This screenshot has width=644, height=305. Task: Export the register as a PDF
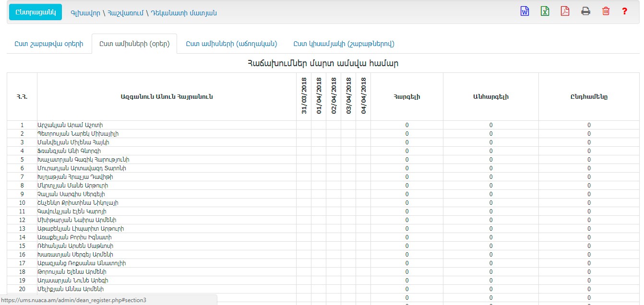click(565, 12)
